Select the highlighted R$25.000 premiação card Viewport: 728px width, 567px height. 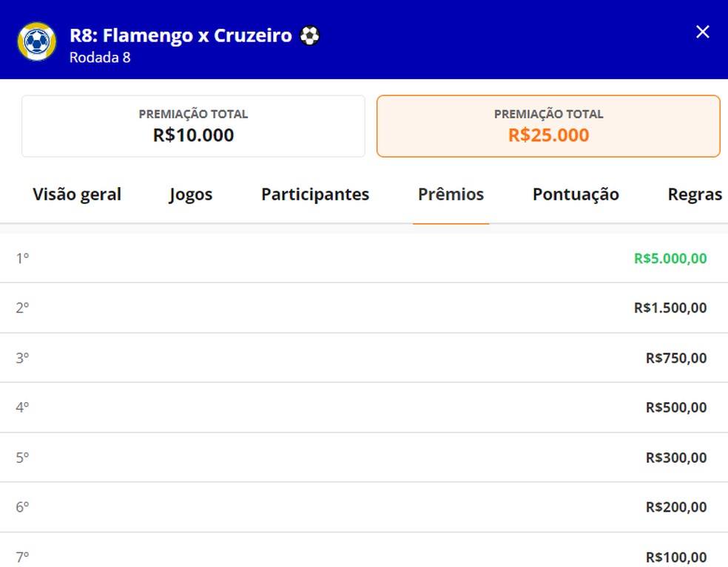click(x=547, y=125)
